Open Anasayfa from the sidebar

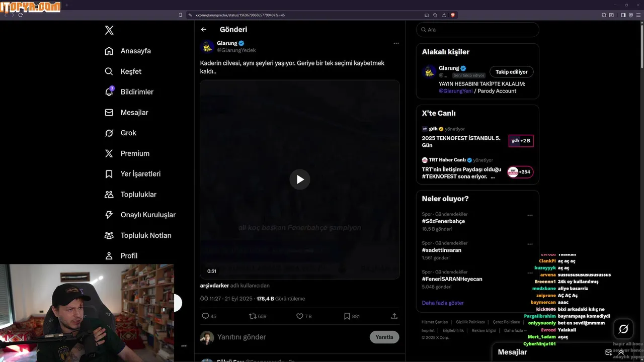pyautogui.click(x=128, y=51)
